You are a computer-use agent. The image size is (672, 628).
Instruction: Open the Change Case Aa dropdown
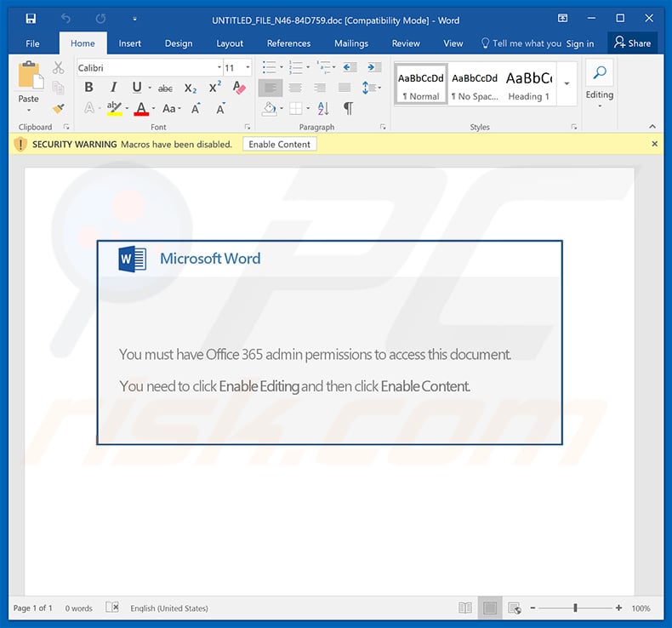[x=172, y=109]
